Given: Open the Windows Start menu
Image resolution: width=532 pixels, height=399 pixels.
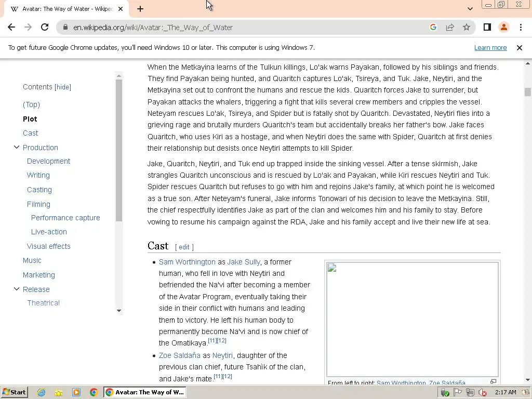Looking at the screenshot, I should (14, 392).
